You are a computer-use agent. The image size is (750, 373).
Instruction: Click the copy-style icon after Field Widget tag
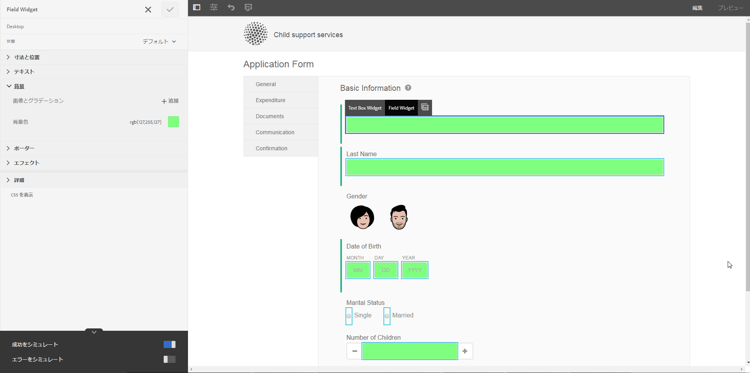425,108
